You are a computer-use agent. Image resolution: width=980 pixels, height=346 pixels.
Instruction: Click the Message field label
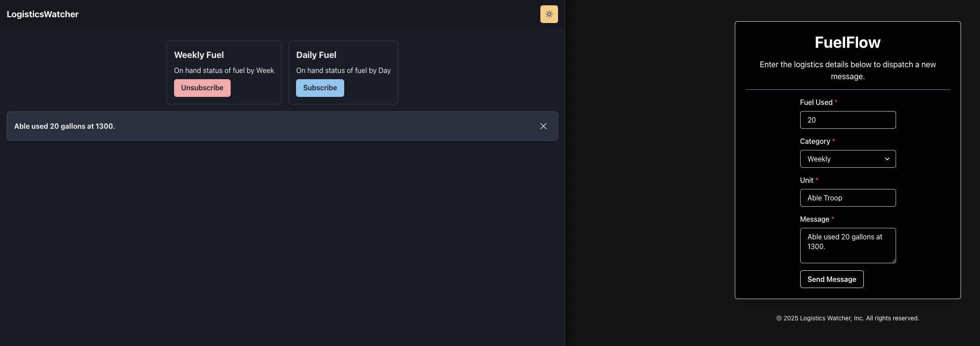(814, 219)
